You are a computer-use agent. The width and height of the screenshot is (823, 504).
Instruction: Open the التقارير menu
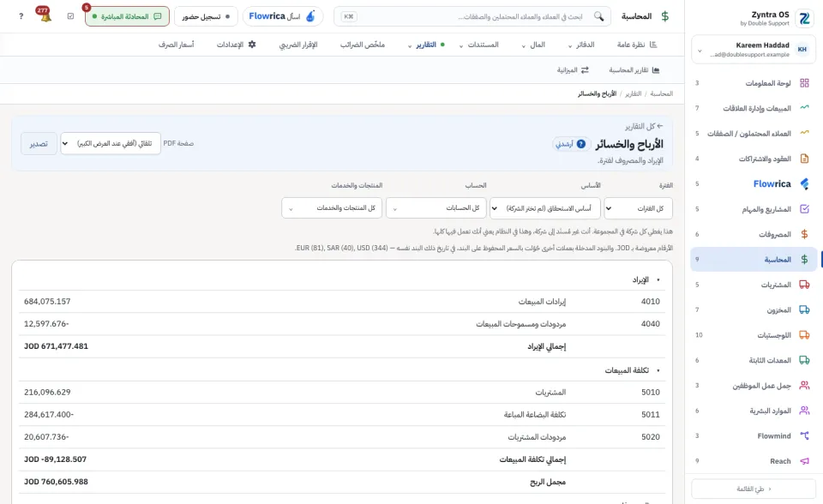coord(426,45)
